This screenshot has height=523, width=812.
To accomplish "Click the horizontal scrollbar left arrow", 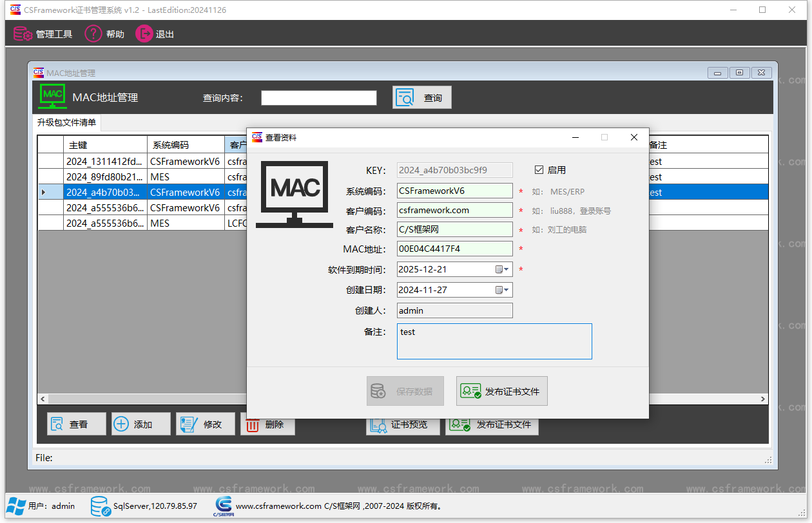I will (44, 399).
